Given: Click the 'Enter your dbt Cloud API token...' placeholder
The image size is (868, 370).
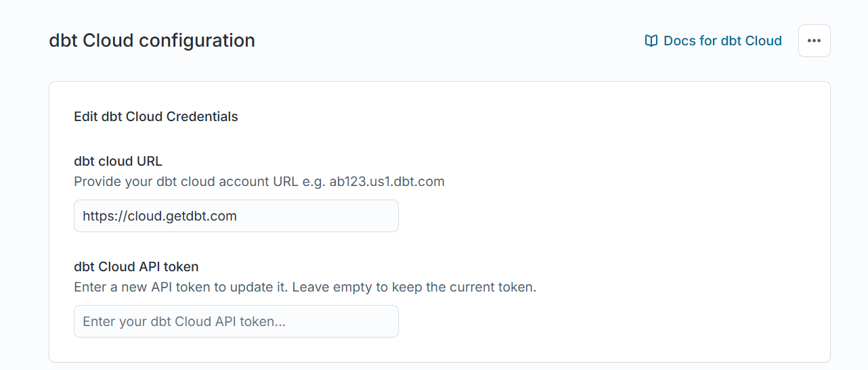Looking at the screenshot, I should pyautogui.click(x=184, y=321).
